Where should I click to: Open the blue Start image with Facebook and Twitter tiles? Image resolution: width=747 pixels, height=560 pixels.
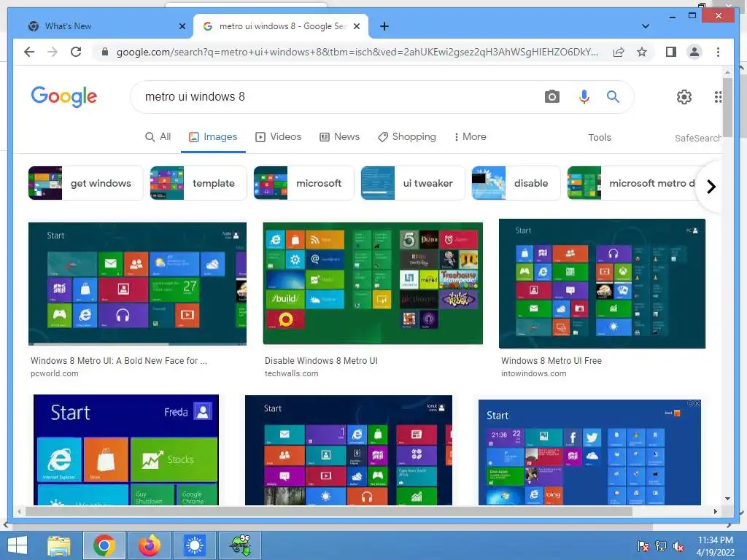pyautogui.click(x=589, y=452)
